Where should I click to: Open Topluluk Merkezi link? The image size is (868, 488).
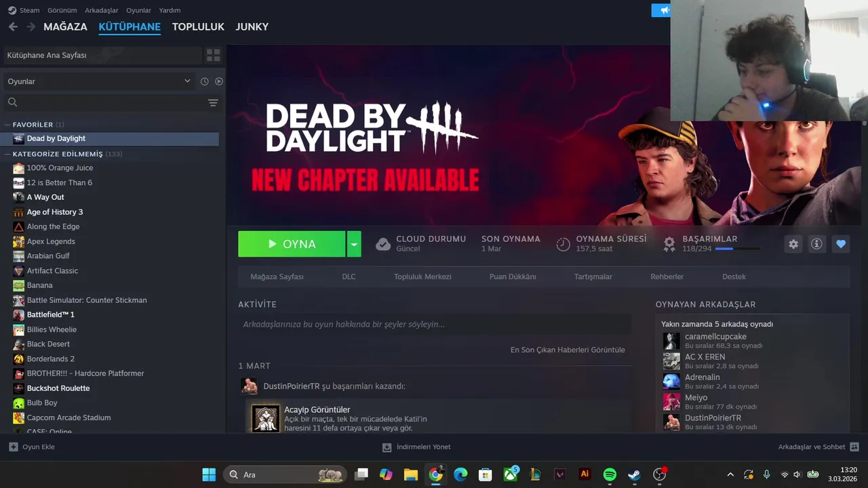(x=422, y=277)
